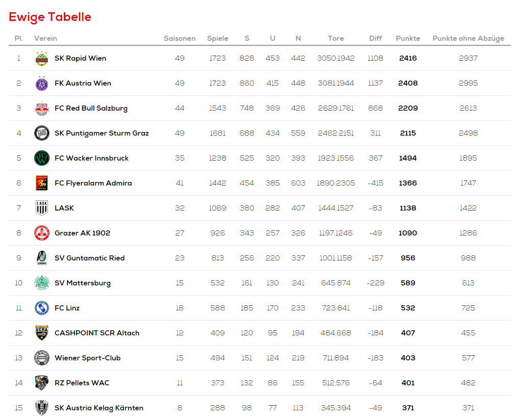
Task: Select the SV Guntamatic Ried name
Action: (89, 258)
